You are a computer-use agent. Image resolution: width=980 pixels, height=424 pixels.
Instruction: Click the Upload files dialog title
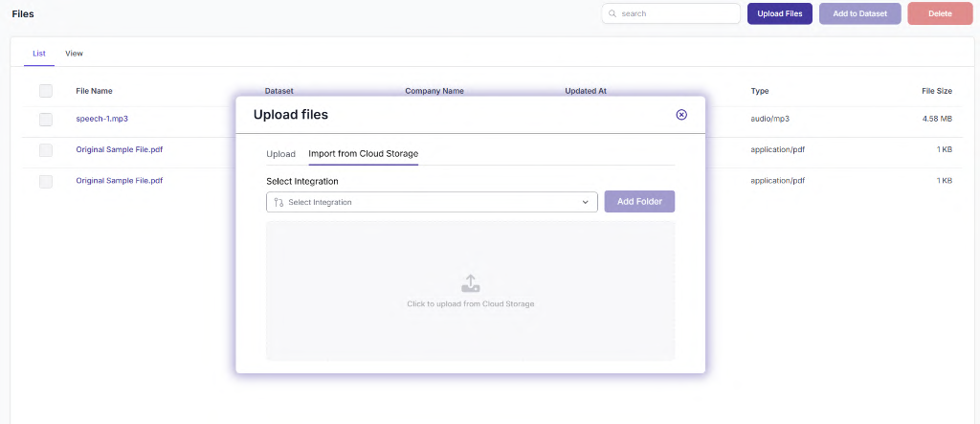point(291,115)
